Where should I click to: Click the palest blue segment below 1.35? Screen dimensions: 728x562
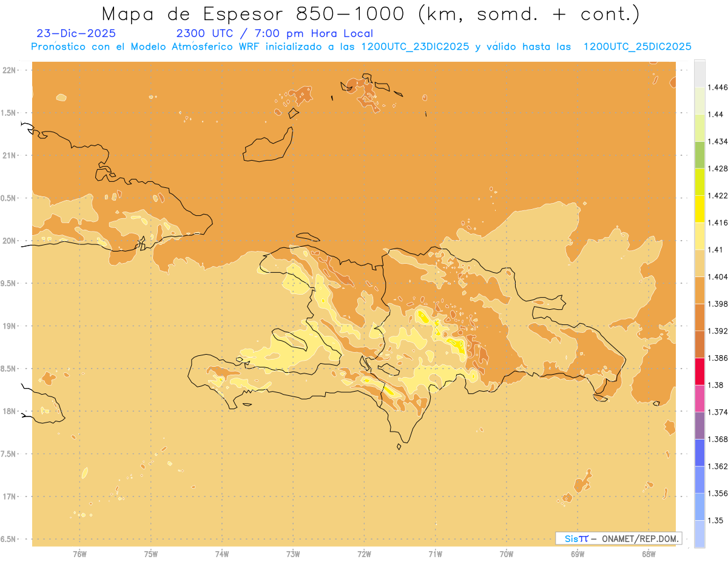coord(699,534)
